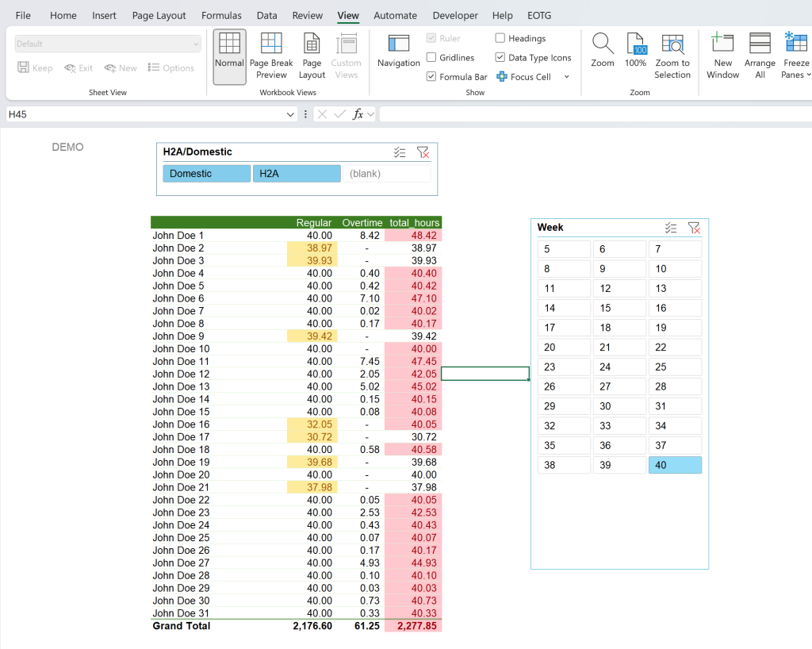The image size is (812, 649).
Task: Select week 33 in Week slicer
Action: tap(619, 426)
